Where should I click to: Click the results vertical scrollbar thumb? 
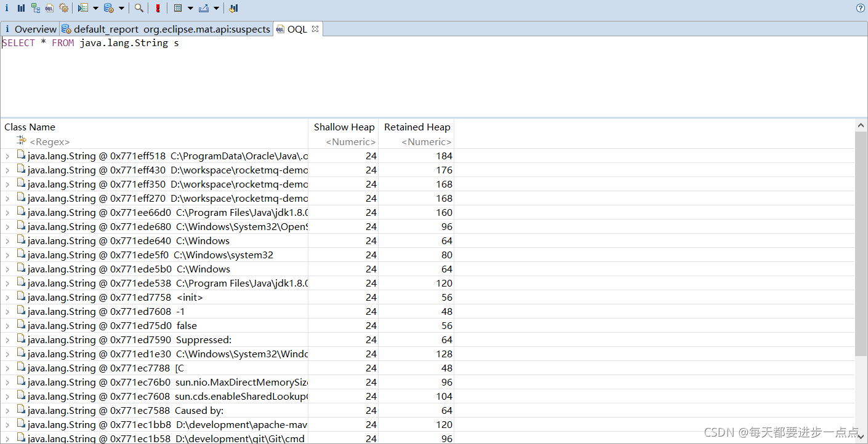click(861, 244)
